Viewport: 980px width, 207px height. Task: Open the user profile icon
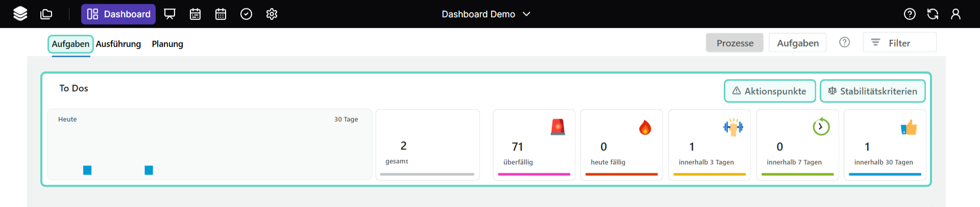pos(955,14)
